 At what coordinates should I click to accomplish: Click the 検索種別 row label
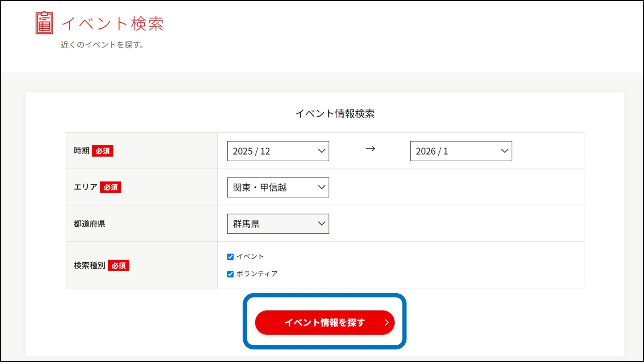pos(89,266)
